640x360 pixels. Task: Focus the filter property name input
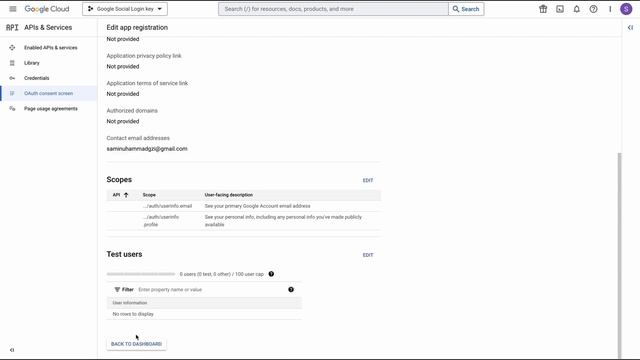pyautogui.click(x=211, y=289)
